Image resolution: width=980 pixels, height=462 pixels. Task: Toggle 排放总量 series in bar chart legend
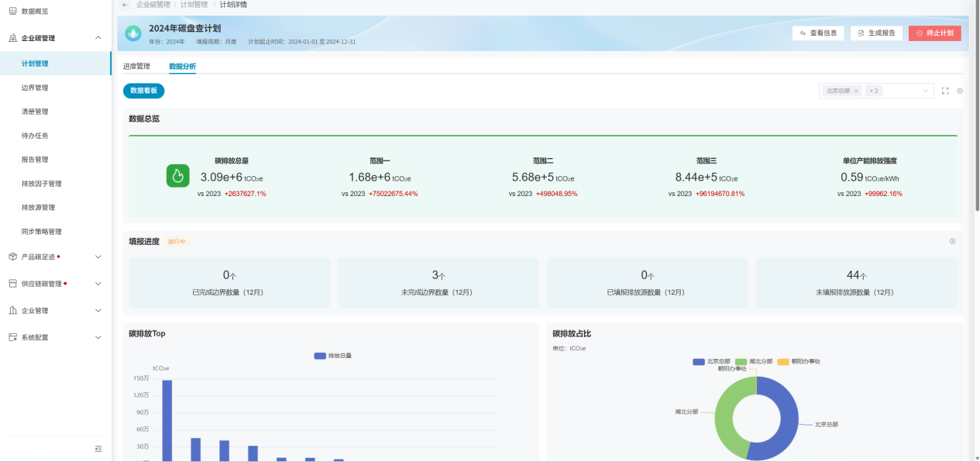(x=333, y=356)
